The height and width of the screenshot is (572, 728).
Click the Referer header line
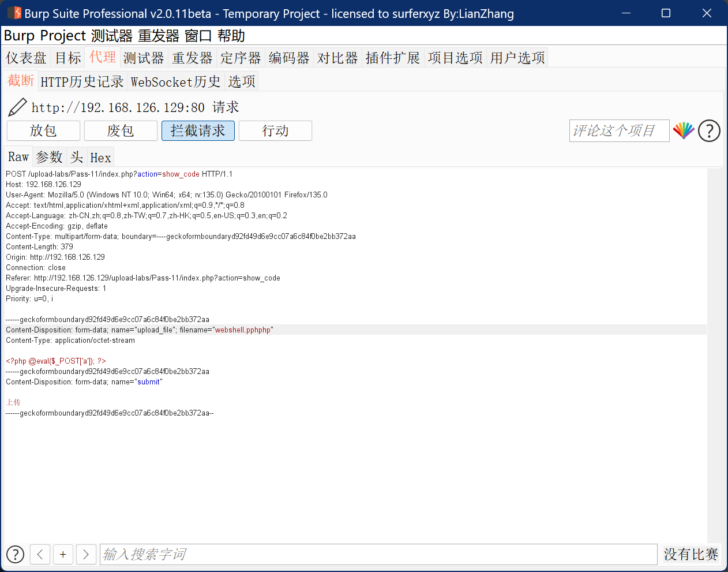pos(143,278)
